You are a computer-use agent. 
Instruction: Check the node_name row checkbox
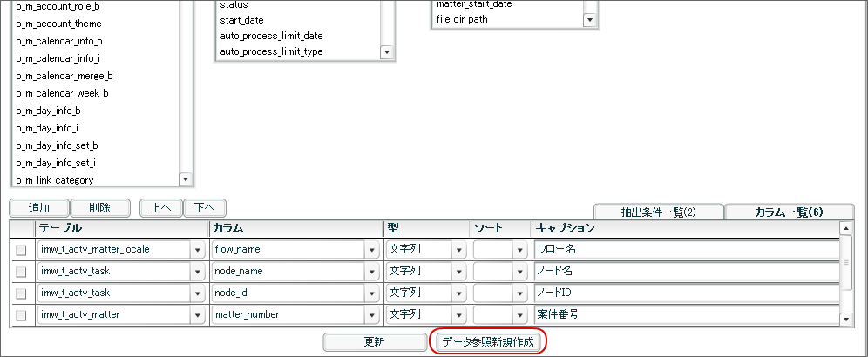(21, 272)
